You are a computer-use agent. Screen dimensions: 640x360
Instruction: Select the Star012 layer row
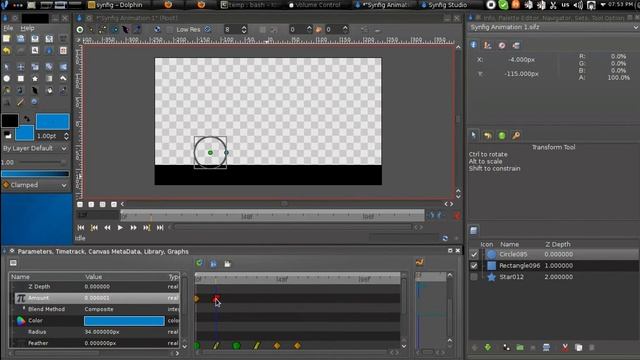click(x=554, y=277)
